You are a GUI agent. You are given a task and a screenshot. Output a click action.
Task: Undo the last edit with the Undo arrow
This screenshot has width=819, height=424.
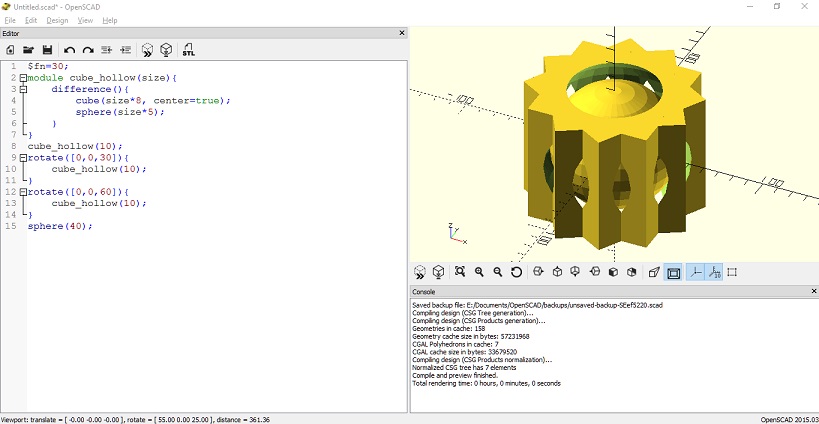[69, 50]
